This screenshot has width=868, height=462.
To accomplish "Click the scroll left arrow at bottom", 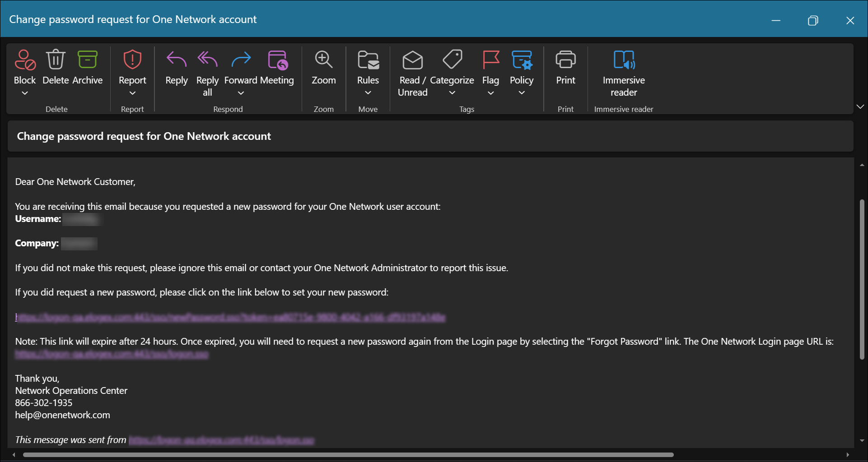I will (x=14, y=455).
